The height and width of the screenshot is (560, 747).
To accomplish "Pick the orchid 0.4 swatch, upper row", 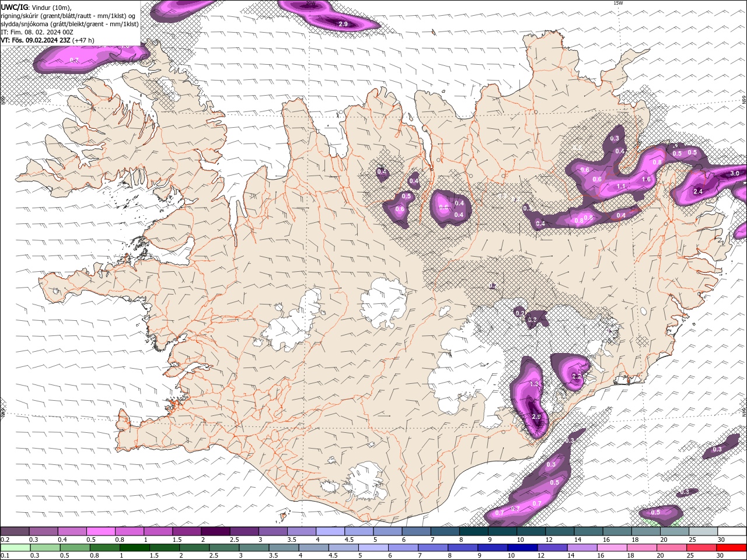I will coord(72,531).
